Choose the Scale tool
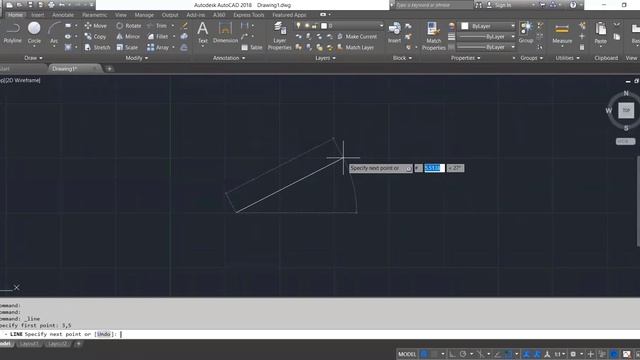 [127, 47]
